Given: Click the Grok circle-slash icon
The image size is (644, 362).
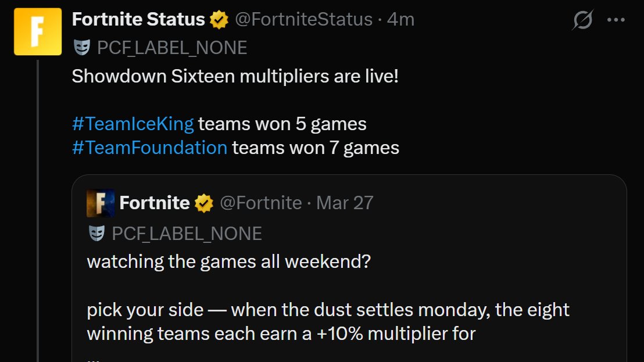Looking at the screenshot, I should click(x=582, y=20).
